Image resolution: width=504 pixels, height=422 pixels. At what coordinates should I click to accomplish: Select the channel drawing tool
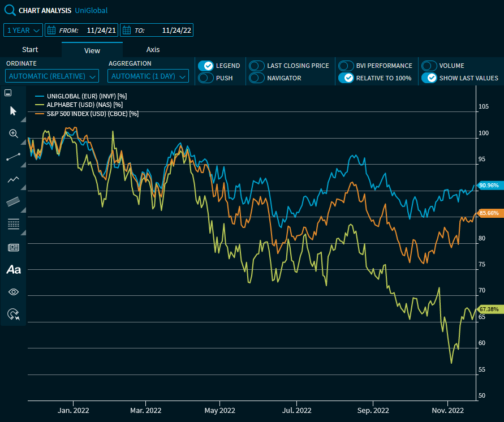click(14, 201)
